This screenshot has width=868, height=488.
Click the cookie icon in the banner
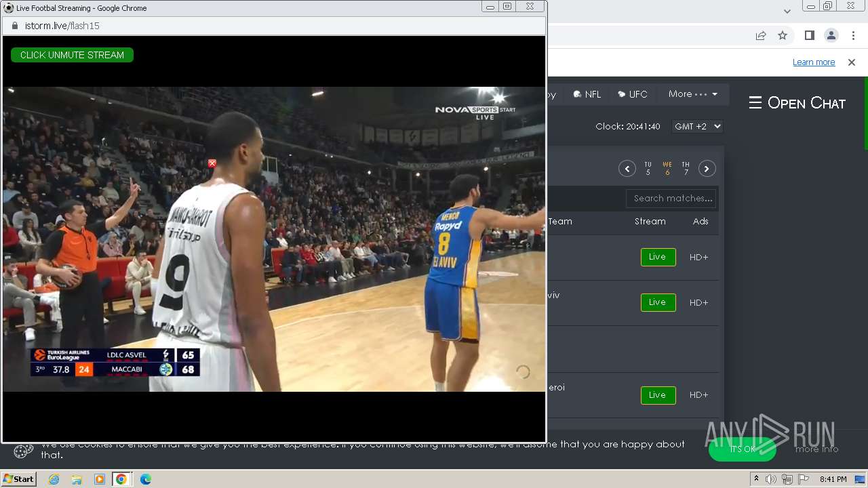pos(24,451)
